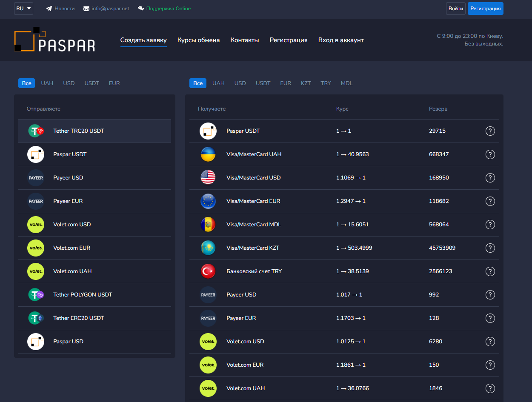Click the Telegram icon next to Новости

tap(49, 9)
